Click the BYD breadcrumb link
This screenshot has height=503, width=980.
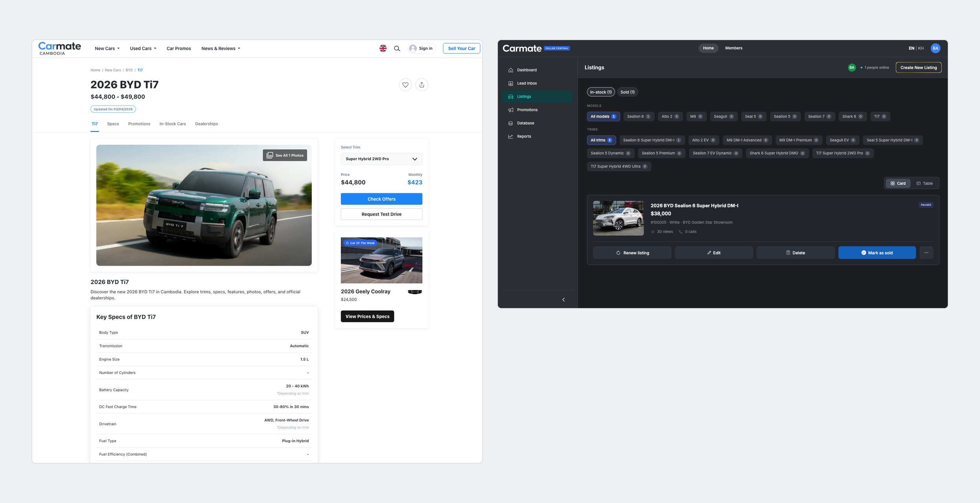pyautogui.click(x=129, y=70)
